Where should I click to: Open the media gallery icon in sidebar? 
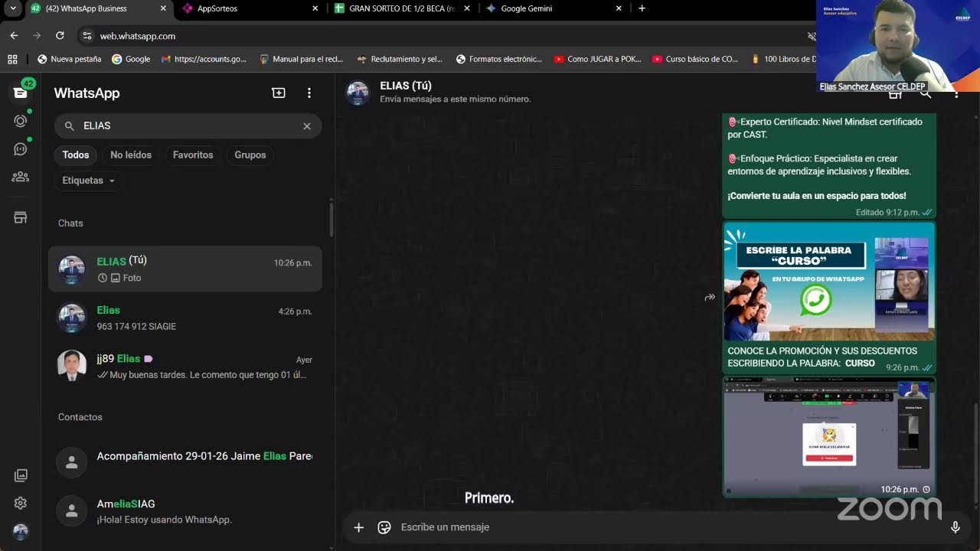(21, 475)
